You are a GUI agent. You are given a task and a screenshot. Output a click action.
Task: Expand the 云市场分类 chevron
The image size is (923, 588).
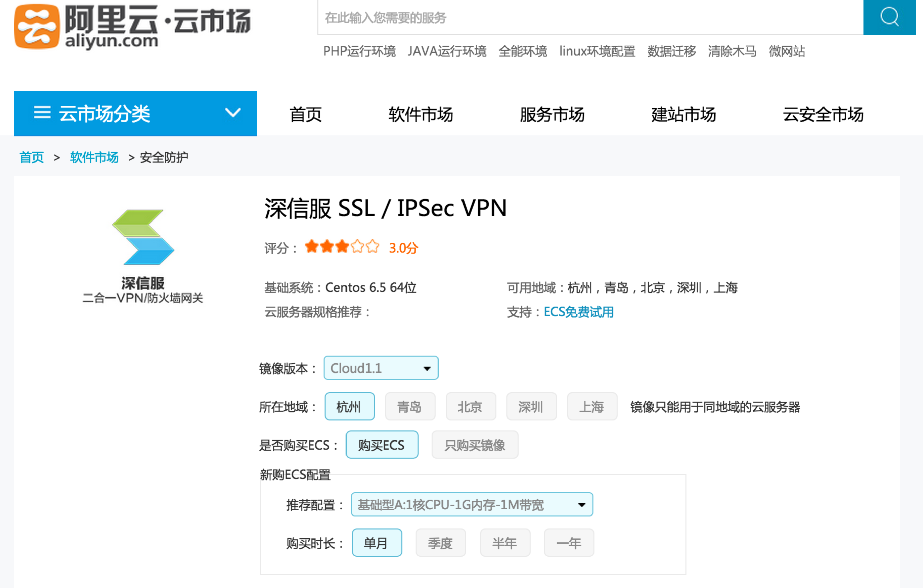[233, 113]
